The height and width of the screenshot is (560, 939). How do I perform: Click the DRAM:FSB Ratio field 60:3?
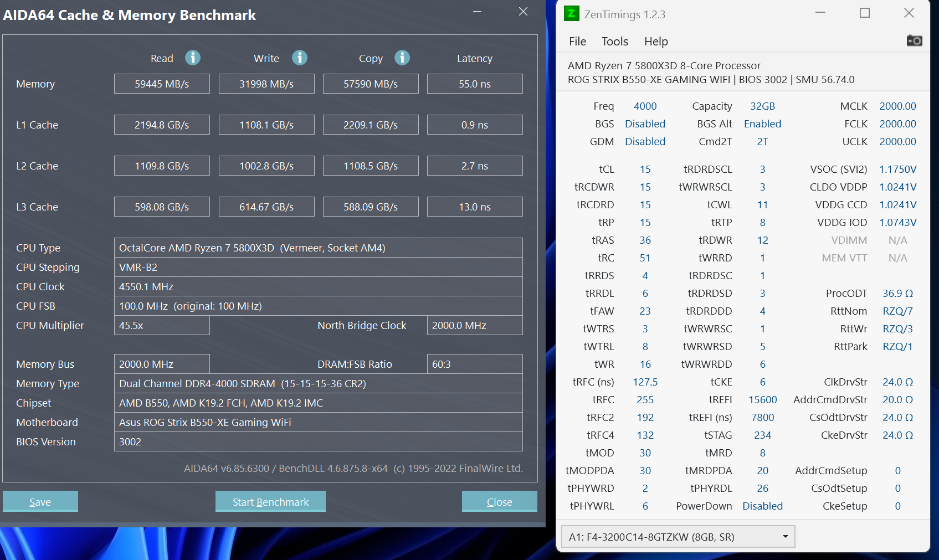coord(475,364)
